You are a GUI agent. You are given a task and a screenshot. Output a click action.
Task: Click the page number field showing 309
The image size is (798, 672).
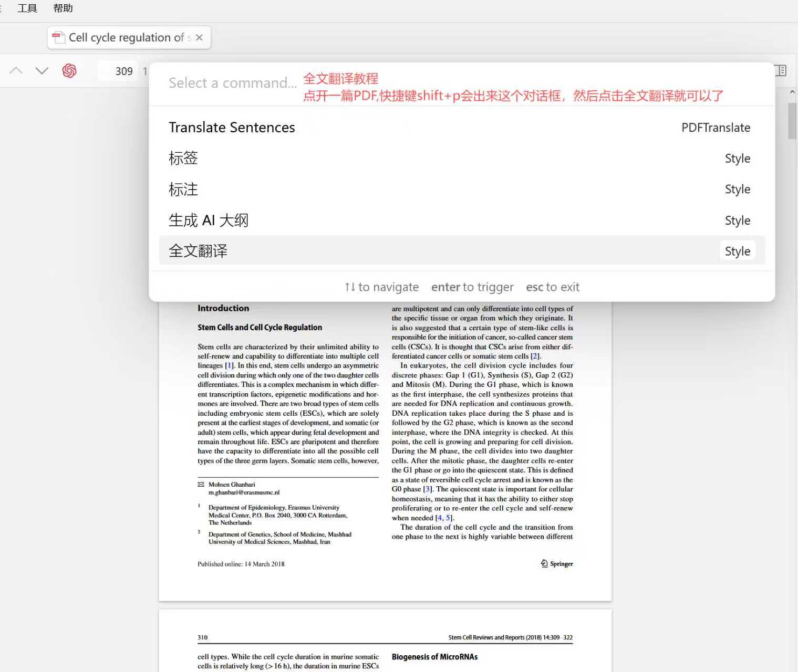click(123, 71)
